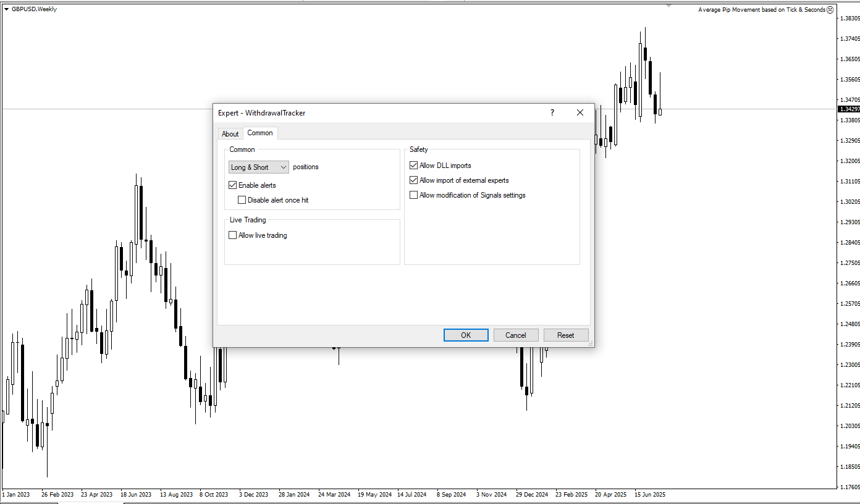Viewport: 860px width, 504px height.
Task: Close the Expert WithdrawalTracker dialog
Action: click(580, 112)
